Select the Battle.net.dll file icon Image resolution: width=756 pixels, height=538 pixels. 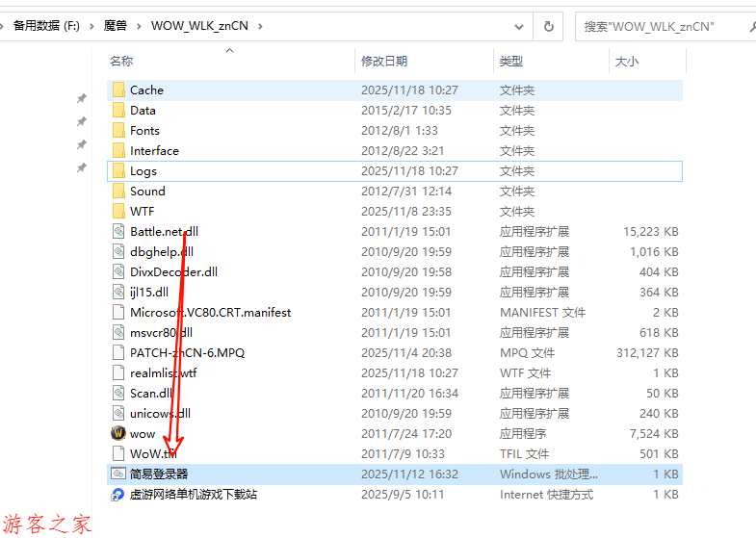pyautogui.click(x=118, y=232)
